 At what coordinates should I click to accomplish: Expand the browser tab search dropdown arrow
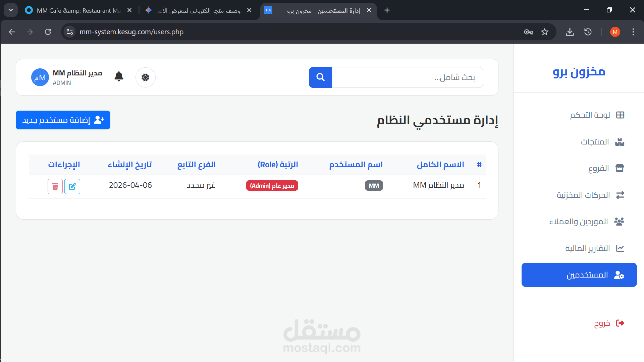(11, 10)
